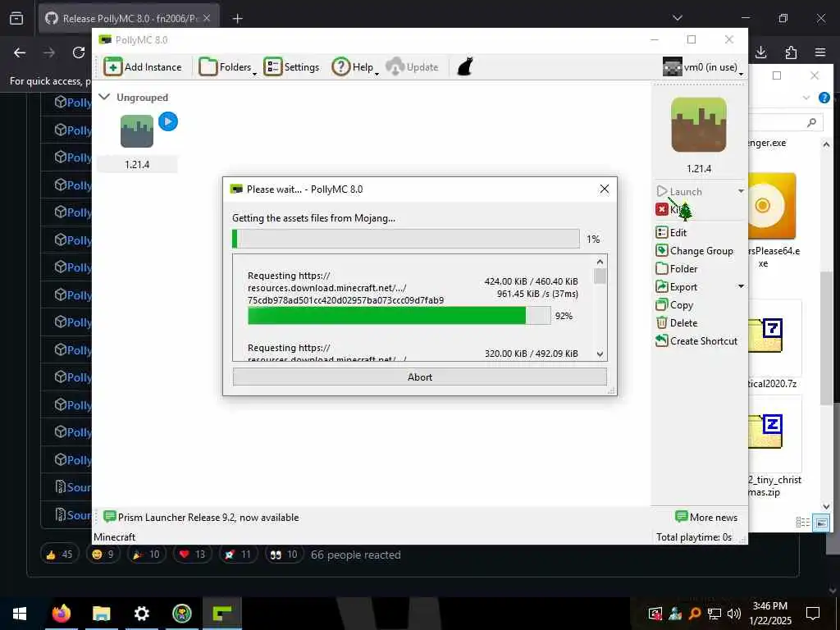This screenshot has height=630, width=840.
Task: Click the black cat icon in toolbar
Action: tap(465, 67)
